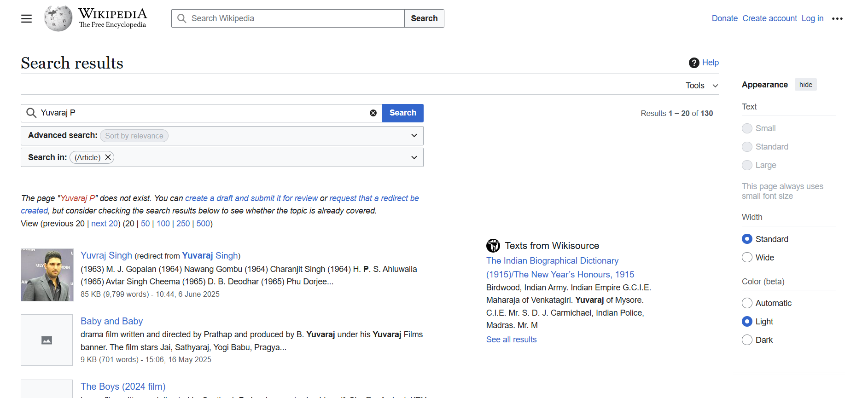The width and height of the screenshot is (868, 398).
Task: Select the Wide width option
Action: [747, 258]
